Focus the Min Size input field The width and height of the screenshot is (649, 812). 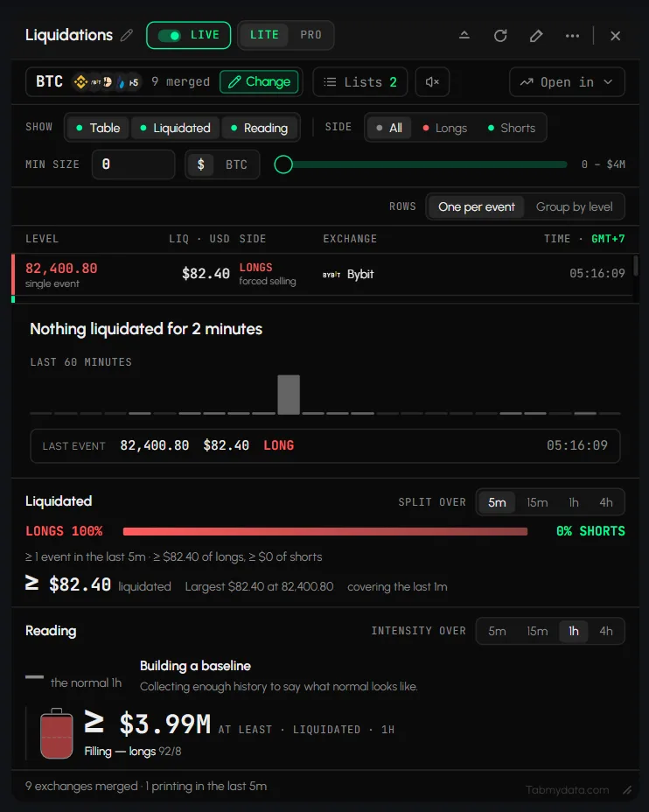coord(134,164)
